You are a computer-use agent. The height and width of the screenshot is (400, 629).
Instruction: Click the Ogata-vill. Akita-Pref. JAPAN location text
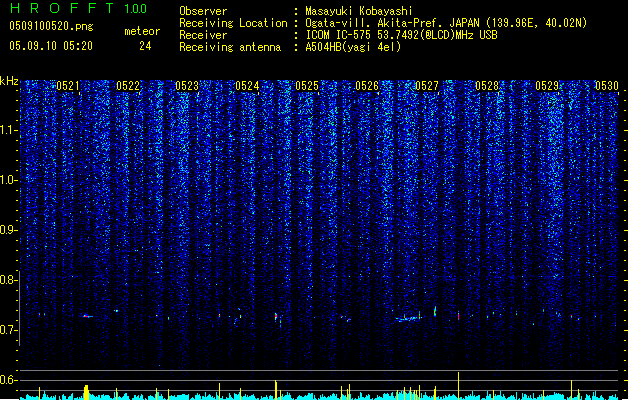pyautogui.click(x=446, y=23)
